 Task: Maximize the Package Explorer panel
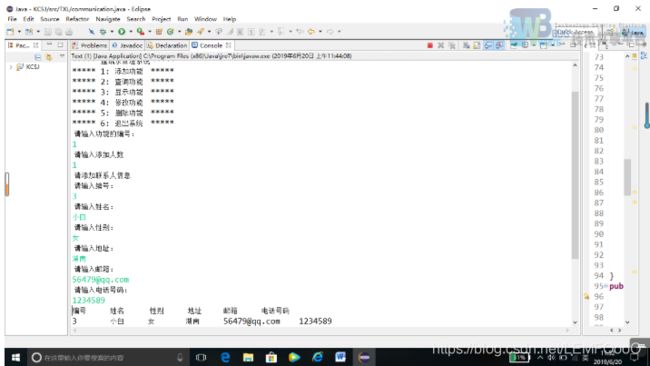(61, 45)
